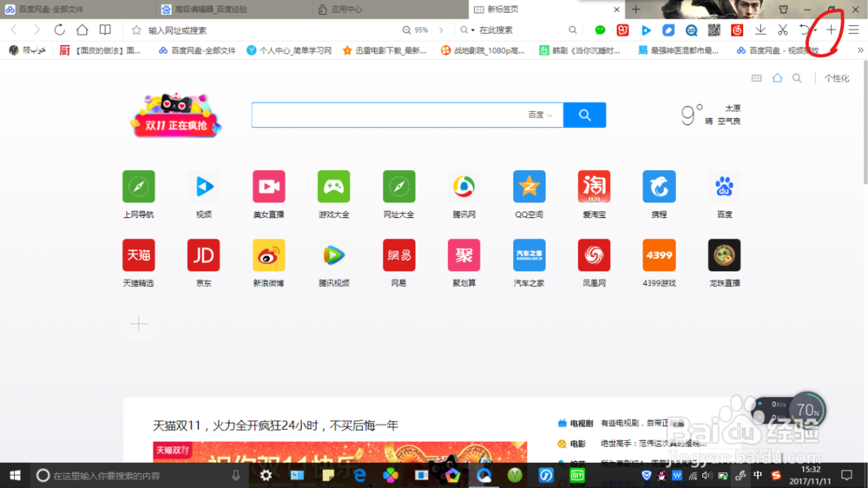Open a new tab with plus button

pyautogui.click(x=636, y=9)
